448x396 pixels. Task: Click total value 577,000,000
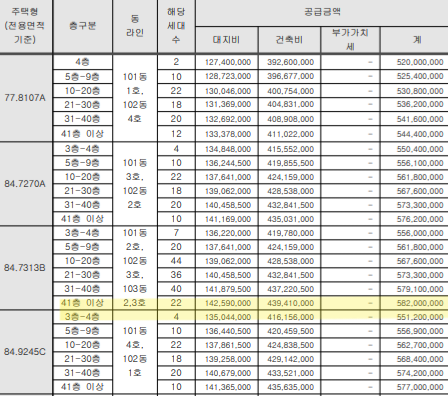pyautogui.click(x=420, y=387)
